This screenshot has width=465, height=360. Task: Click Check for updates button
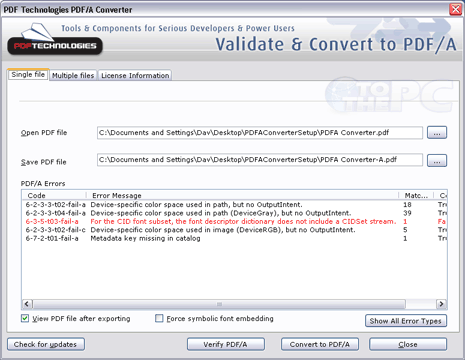coord(46,344)
